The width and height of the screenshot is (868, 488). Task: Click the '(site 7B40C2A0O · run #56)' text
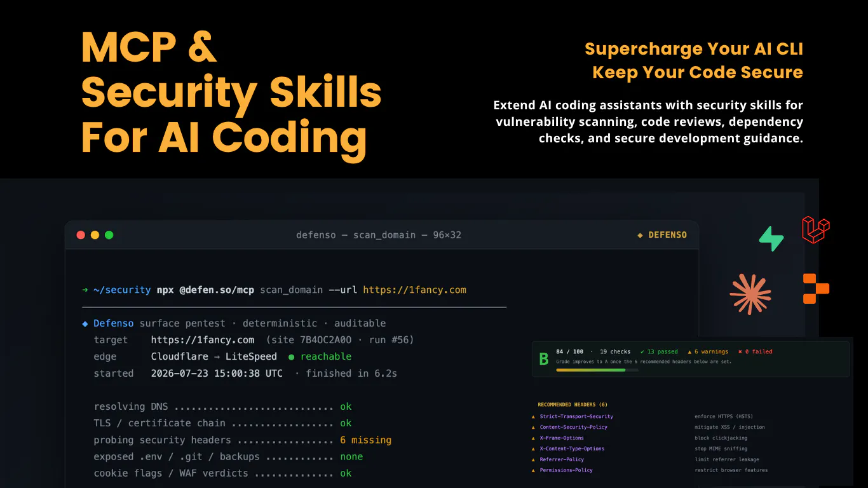pos(340,340)
